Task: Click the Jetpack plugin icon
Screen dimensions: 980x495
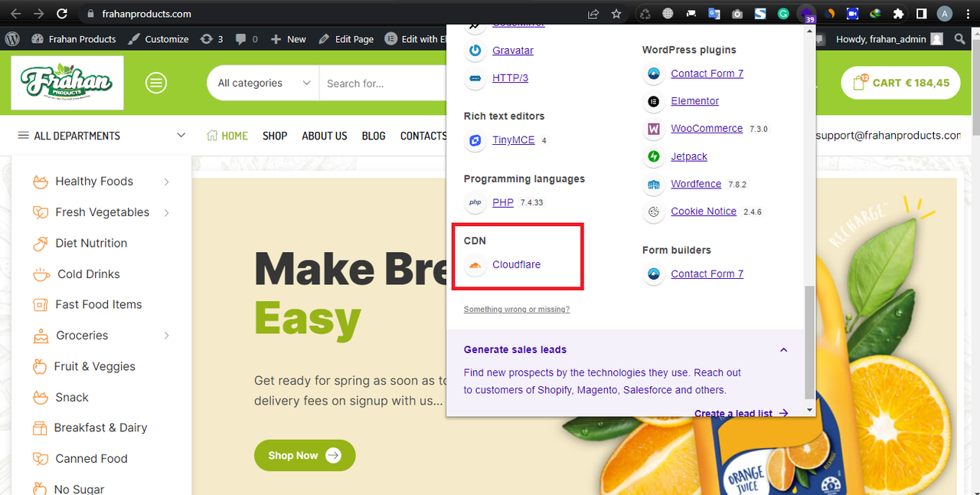Action: pos(654,156)
